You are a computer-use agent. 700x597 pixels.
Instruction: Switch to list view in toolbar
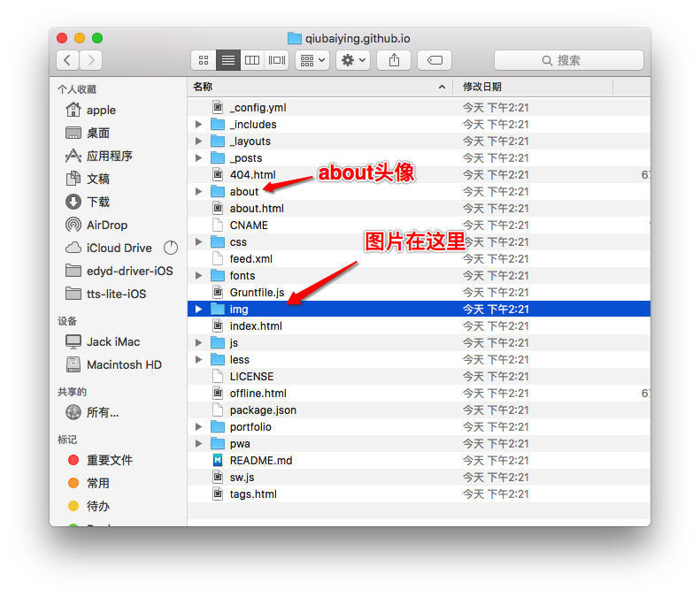point(228,60)
